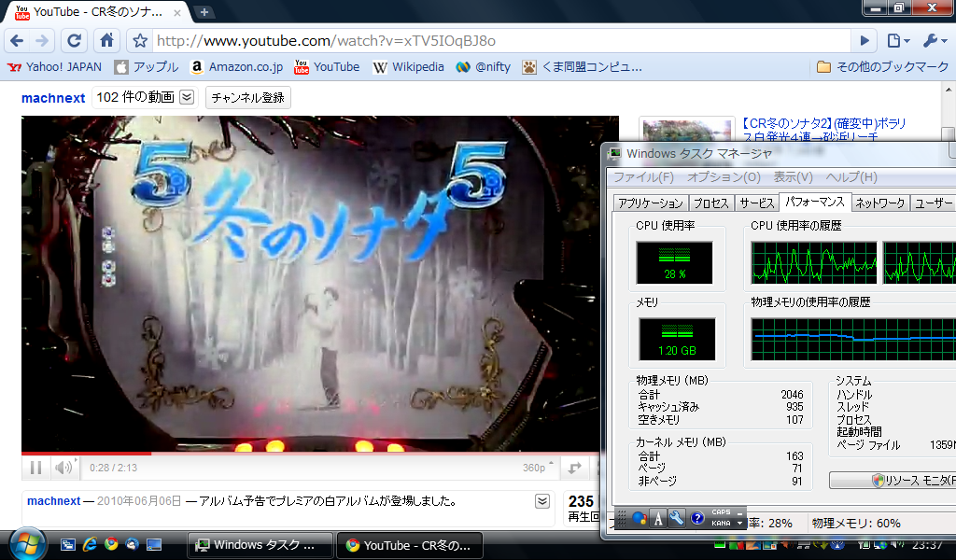This screenshot has height=560, width=956.
Task: Select the パフォーマンス tab
Action: tap(814, 202)
